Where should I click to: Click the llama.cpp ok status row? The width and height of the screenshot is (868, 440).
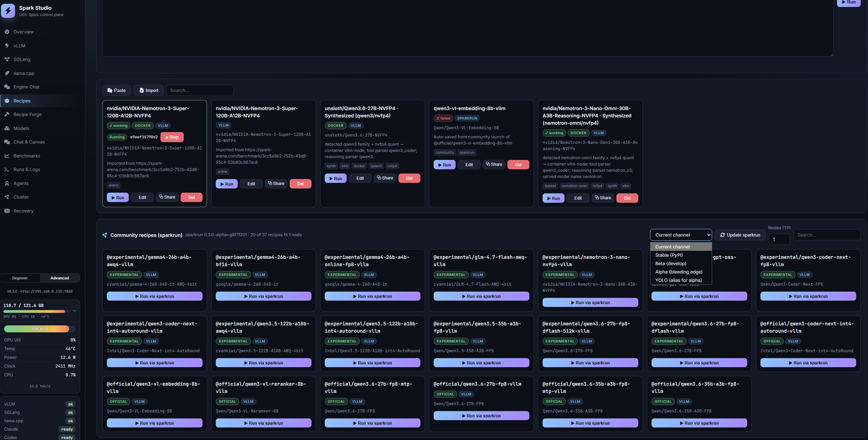pyautogui.click(x=40, y=421)
